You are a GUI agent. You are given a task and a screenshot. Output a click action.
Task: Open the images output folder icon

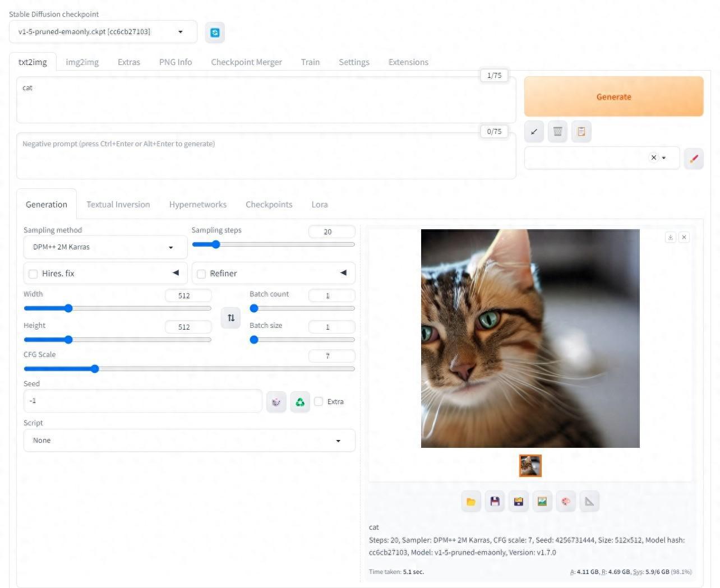click(x=471, y=502)
